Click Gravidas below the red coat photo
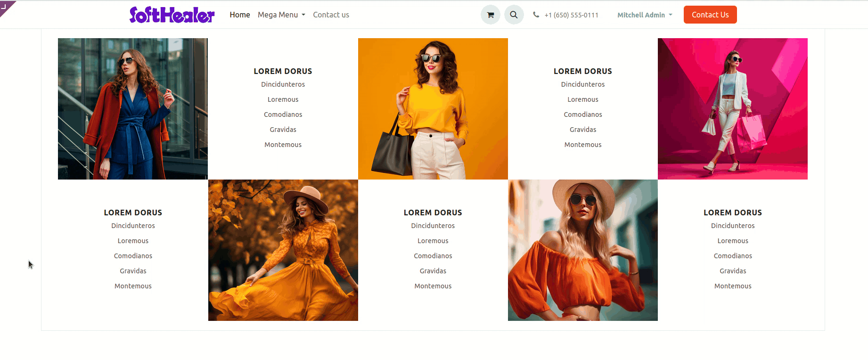The image size is (868, 360). 133,271
